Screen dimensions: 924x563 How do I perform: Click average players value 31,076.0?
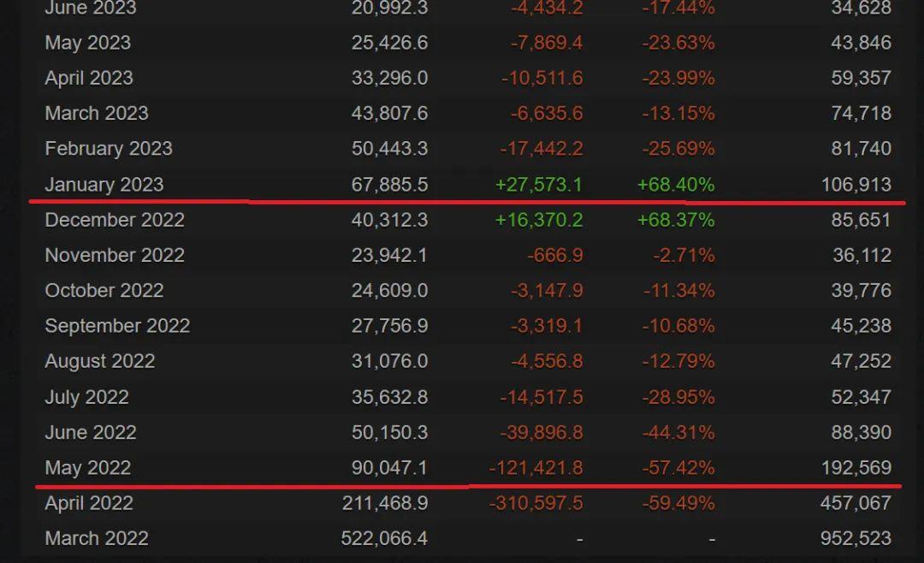click(389, 361)
